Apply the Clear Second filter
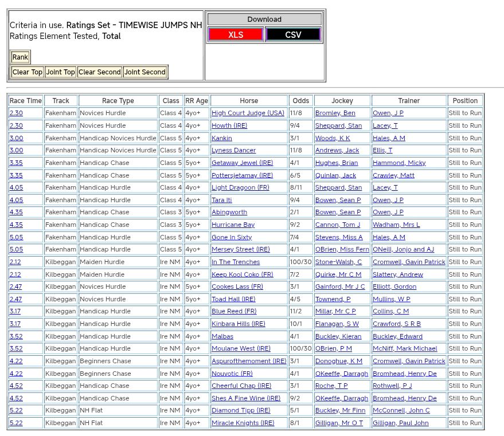The height and width of the screenshot is (436, 504). (99, 72)
